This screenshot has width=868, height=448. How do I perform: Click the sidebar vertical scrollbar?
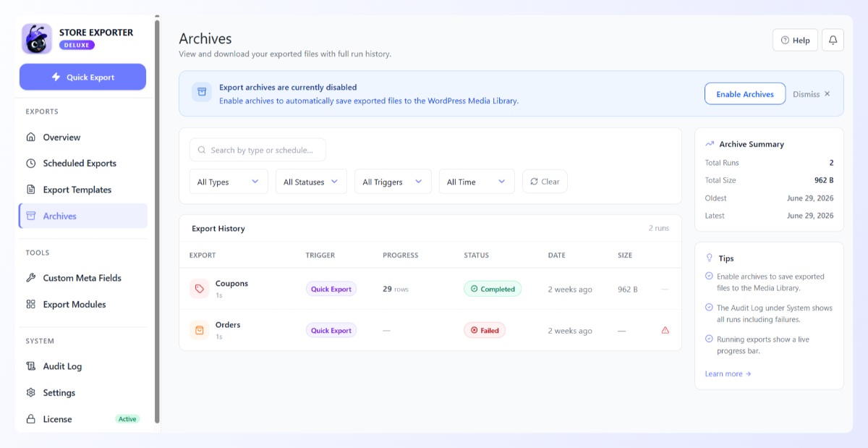pyautogui.click(x=157, y=221)
